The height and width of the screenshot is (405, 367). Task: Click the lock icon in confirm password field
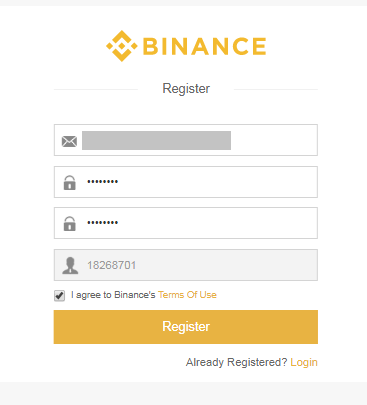pyautogui.click(x=69, y=224)
